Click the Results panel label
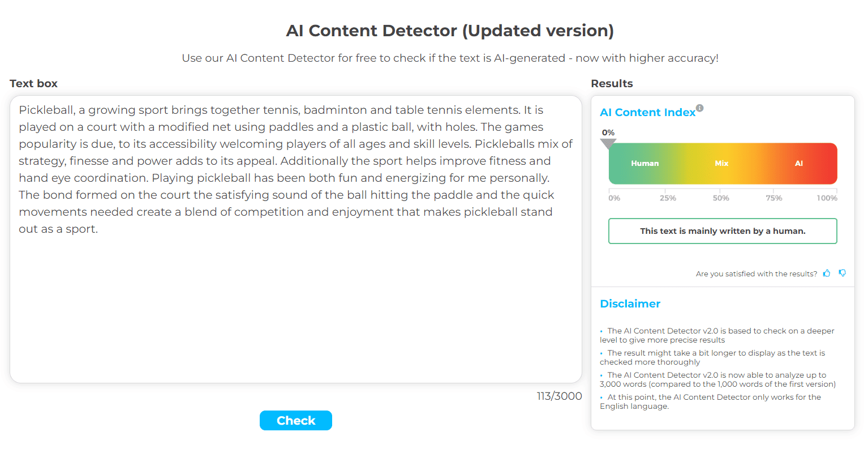868x453 pixels. 612,84
